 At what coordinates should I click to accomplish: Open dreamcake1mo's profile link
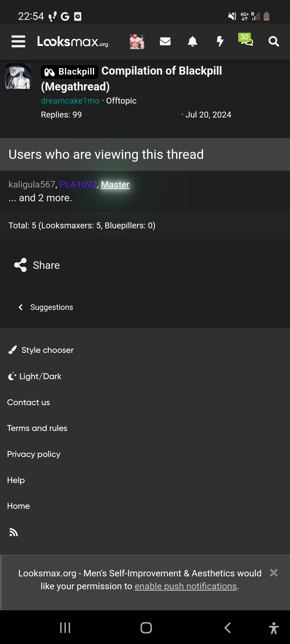click(70, 101)
